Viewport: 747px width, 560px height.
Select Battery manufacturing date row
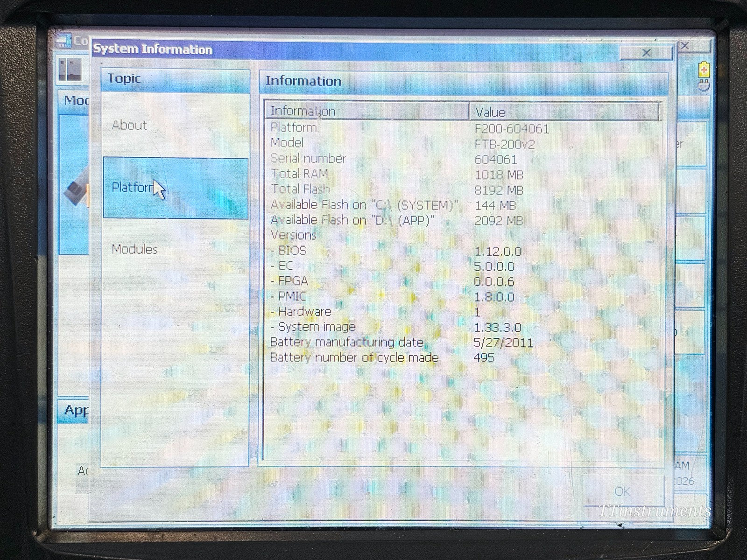(463, 343)
